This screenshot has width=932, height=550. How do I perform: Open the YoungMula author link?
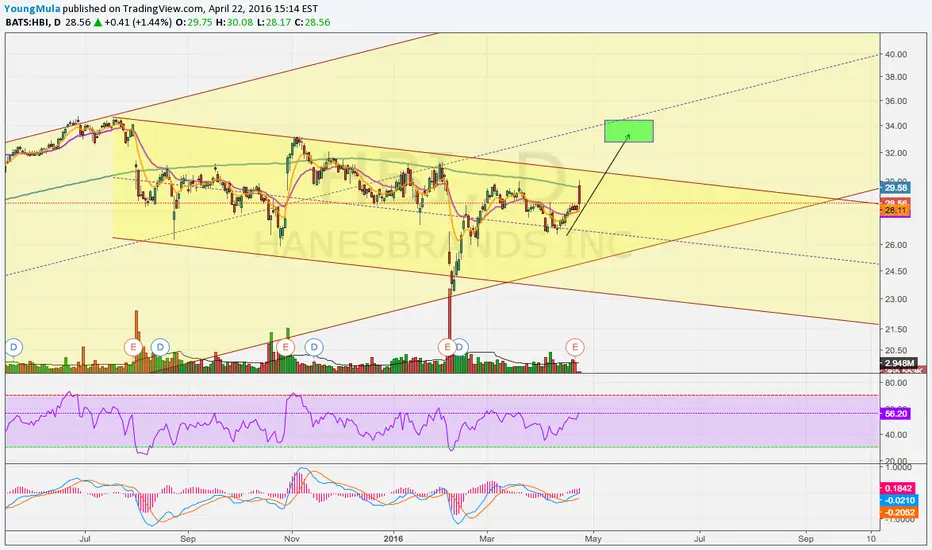[x=32, y=9]
